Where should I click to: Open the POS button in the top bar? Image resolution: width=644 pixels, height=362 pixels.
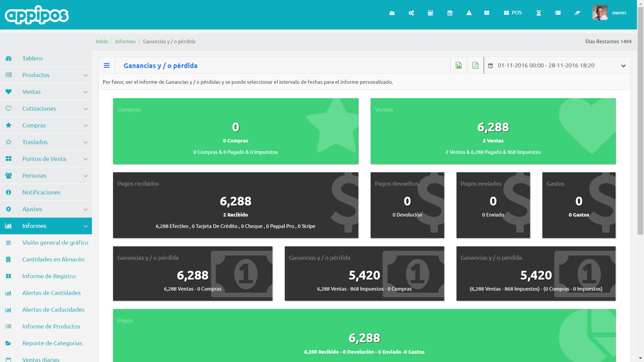click(513, 13)
